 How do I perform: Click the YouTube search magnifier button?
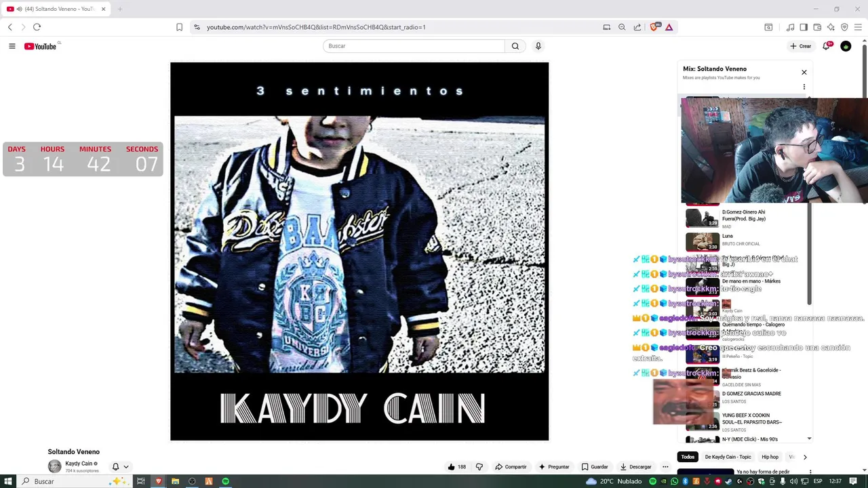point(515,46)
